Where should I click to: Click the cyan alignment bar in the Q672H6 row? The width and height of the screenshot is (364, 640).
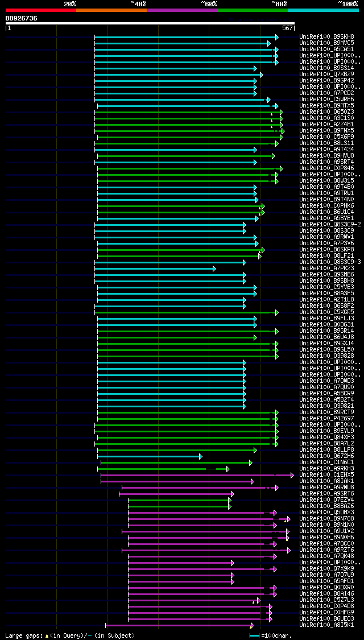pos(150,456)
